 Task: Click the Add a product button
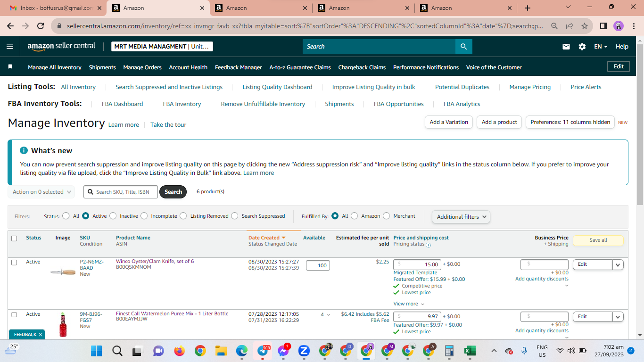pos(499,122)
